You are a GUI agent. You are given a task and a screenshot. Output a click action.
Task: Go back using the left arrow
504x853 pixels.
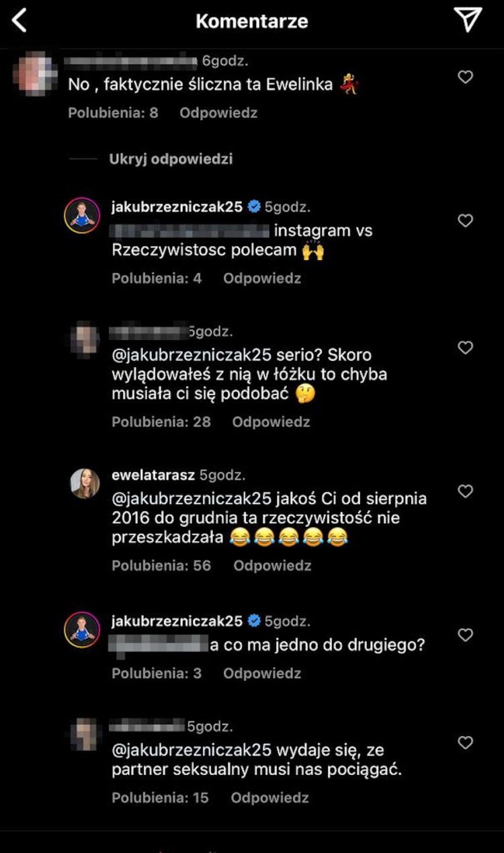click(x=20, y=21)
